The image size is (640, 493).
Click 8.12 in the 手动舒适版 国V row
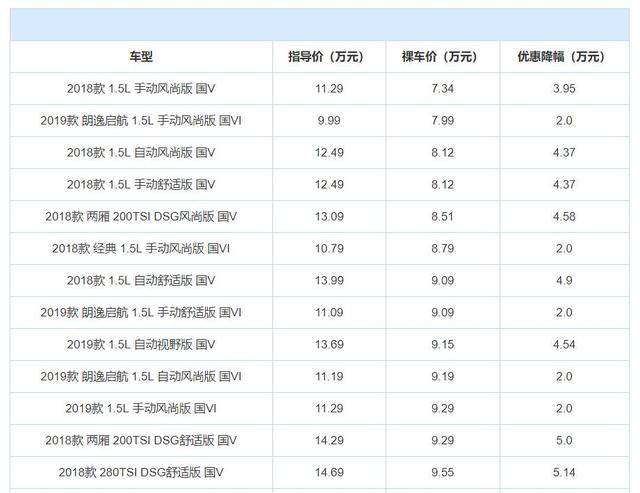coord(443,184)
